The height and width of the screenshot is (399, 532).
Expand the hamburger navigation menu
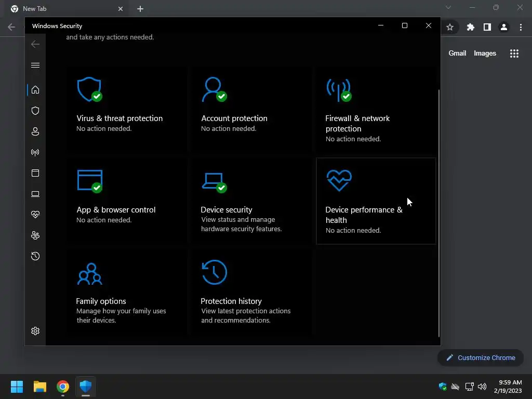tap(35, 65)
